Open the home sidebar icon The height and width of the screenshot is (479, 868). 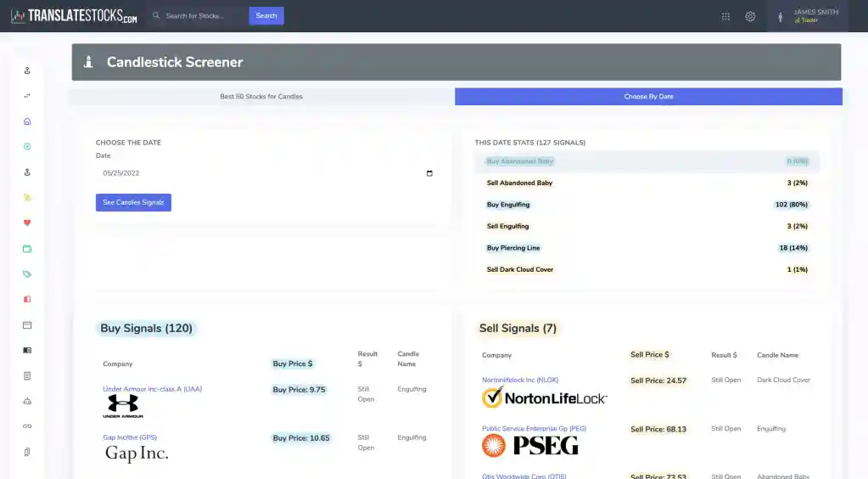[27, 121]
